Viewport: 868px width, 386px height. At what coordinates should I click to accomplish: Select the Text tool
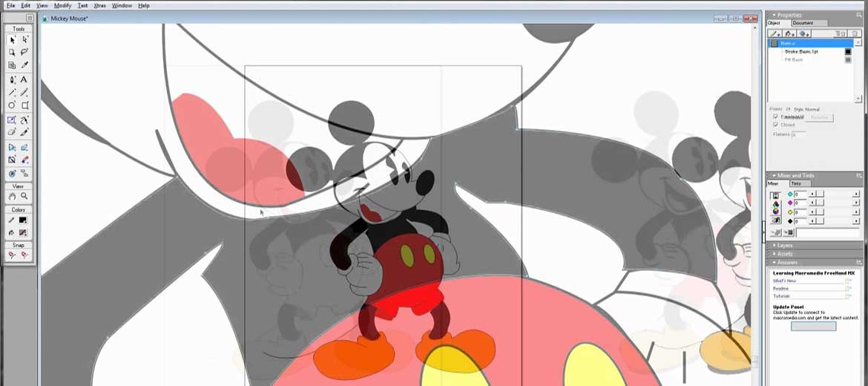(x=24, y=79)
